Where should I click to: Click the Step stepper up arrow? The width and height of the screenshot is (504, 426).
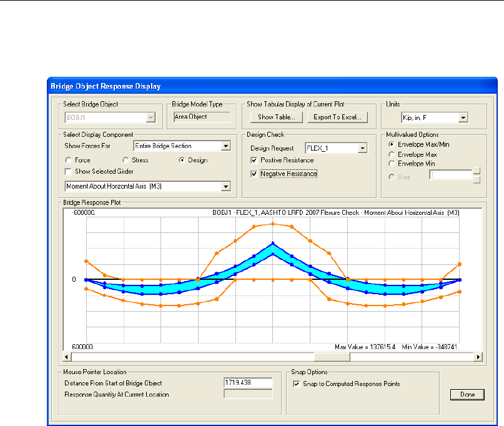coord(477,171)
